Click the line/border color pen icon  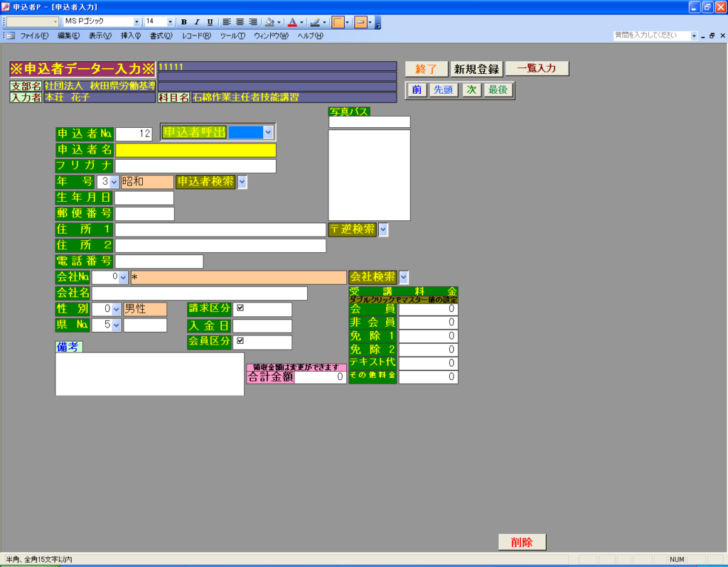tap(315, 22)
